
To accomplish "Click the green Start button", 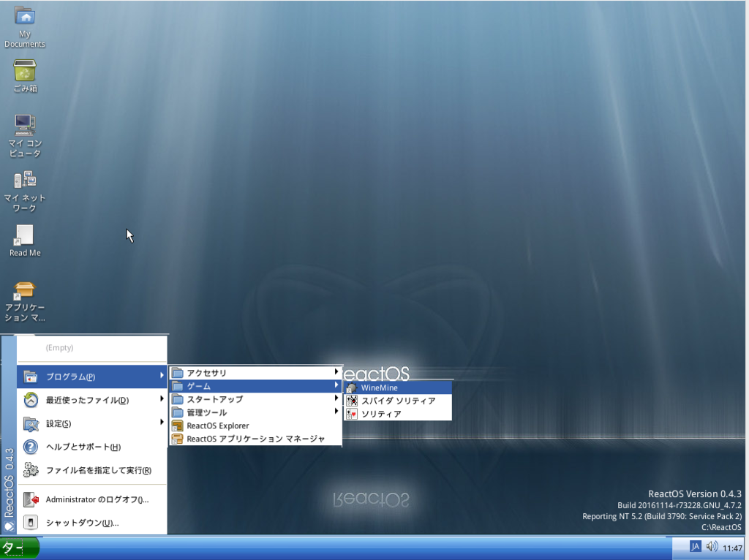I will point(20,548).
